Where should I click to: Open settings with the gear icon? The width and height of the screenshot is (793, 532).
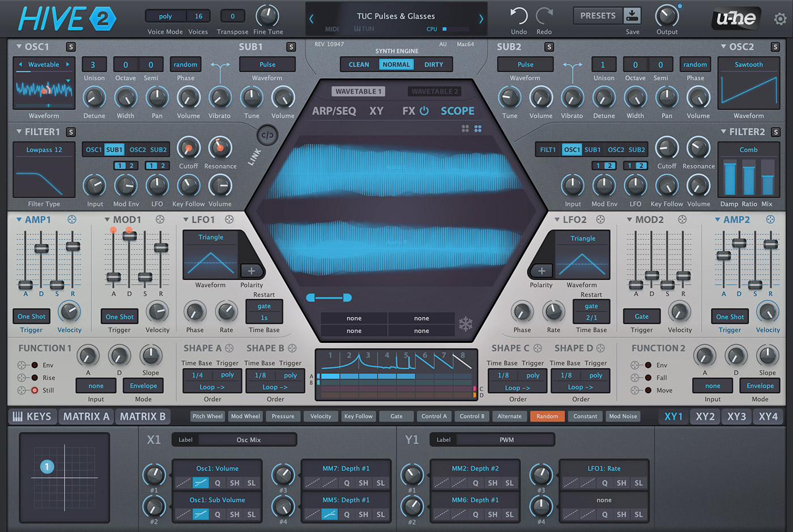point(780,19)
